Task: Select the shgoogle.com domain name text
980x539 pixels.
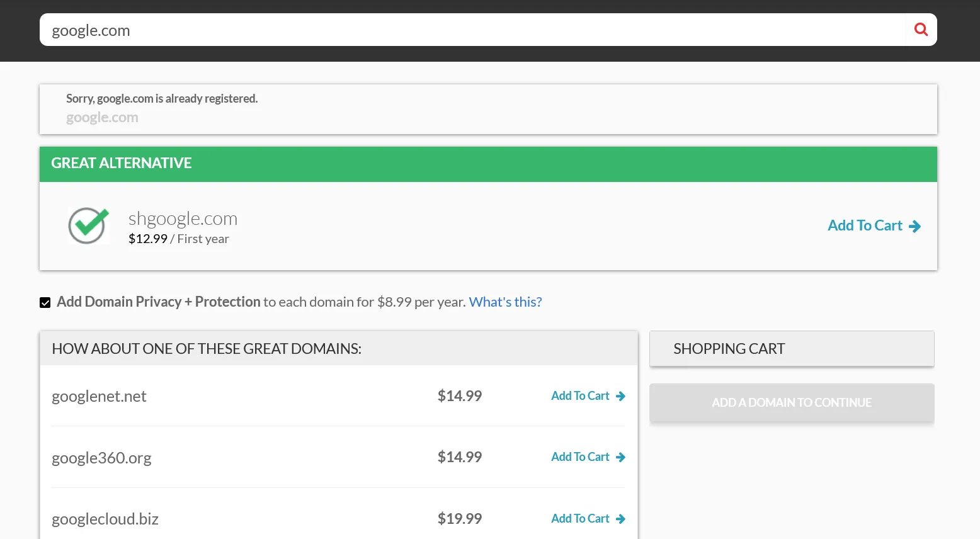Action: coord(183,219)
